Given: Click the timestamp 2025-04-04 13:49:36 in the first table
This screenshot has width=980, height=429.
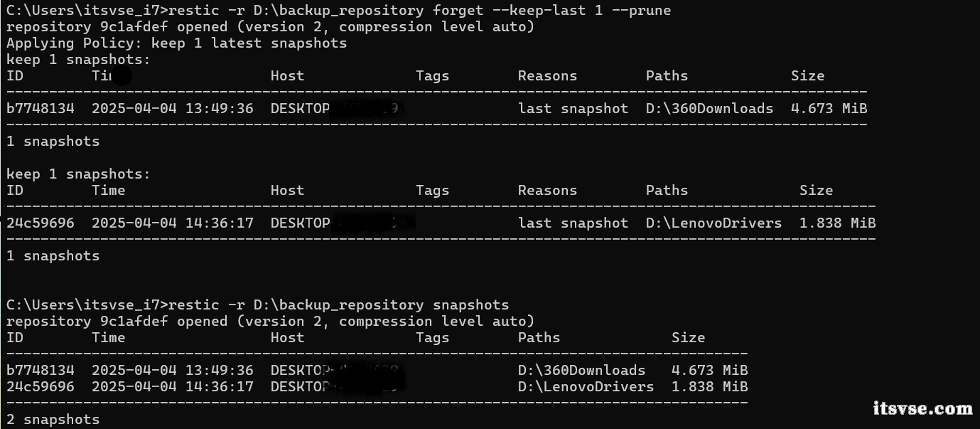Looking at the screenshot, I should (173, 109).
